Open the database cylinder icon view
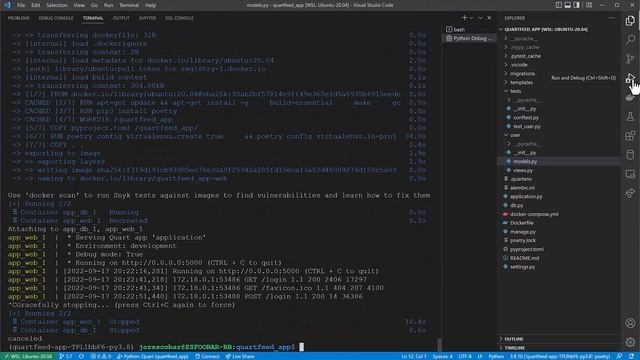Viewport: 640px width, 360px height. (630, 155)
